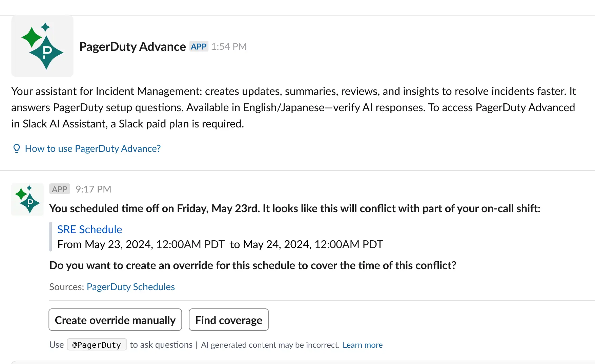Click the 9:17 PM message timestamp
The height and width of the screenshot is (364, 595).
94,189
